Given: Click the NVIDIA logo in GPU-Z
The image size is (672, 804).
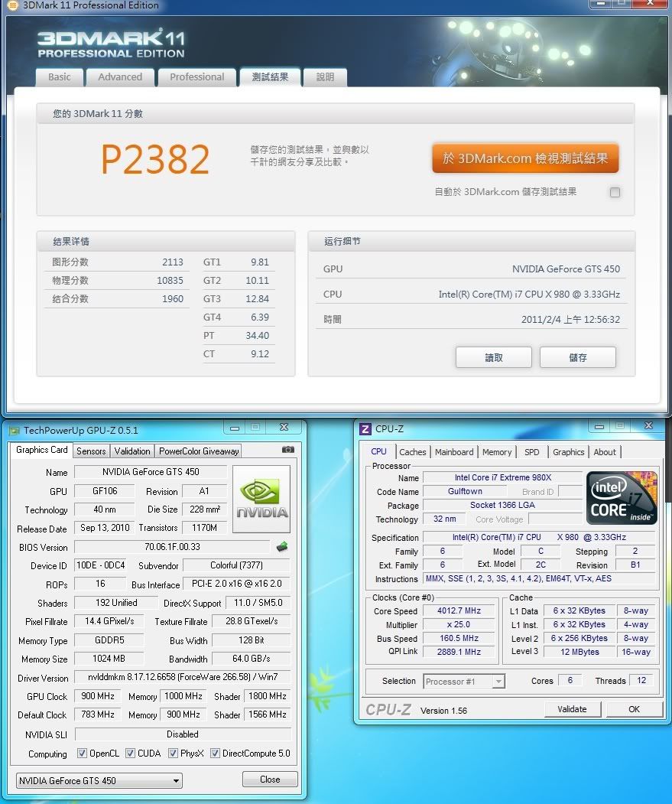Looking at the screenshot, I should 261,499.
